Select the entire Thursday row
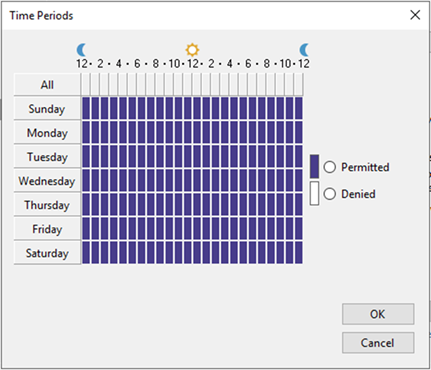The height and width of the screenshot is (370, 431). (x=47, y=205)
